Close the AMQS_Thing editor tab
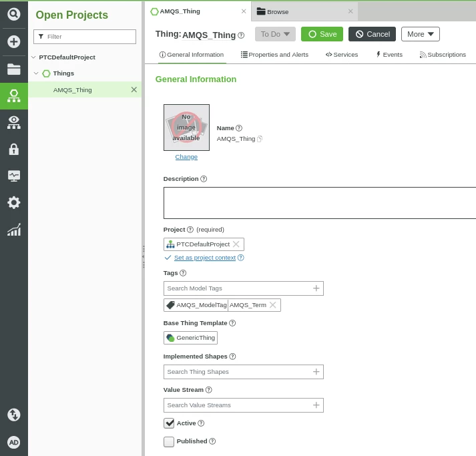 pyautogui.click(x=244, y=11)
